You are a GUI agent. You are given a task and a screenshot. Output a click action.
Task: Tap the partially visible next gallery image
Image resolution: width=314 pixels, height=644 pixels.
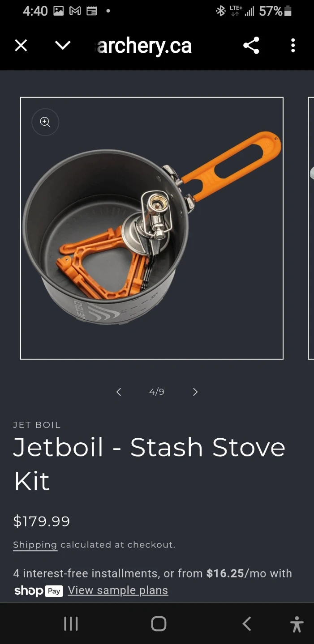311,228
